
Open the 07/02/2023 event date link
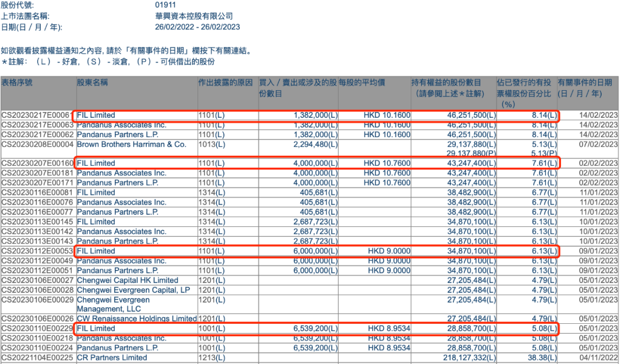pyautogui.click(x=598, y=145)
